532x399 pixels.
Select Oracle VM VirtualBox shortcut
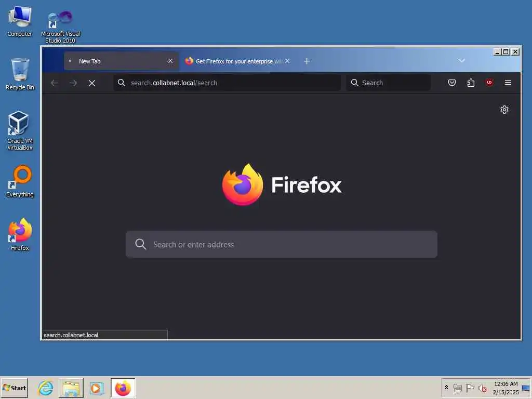coord(20,130)
